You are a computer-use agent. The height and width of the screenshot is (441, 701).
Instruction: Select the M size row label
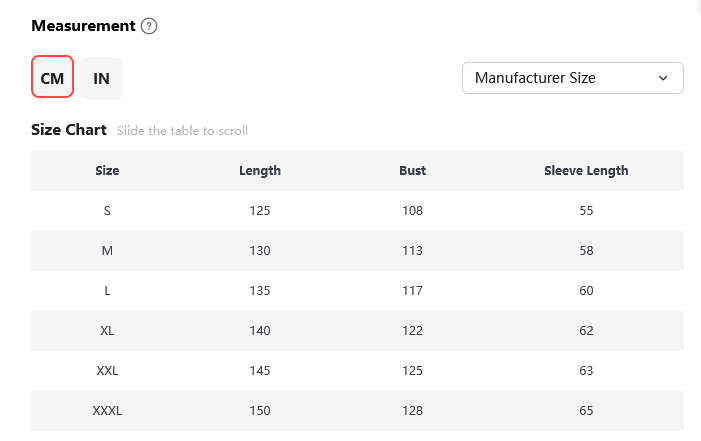107,251
